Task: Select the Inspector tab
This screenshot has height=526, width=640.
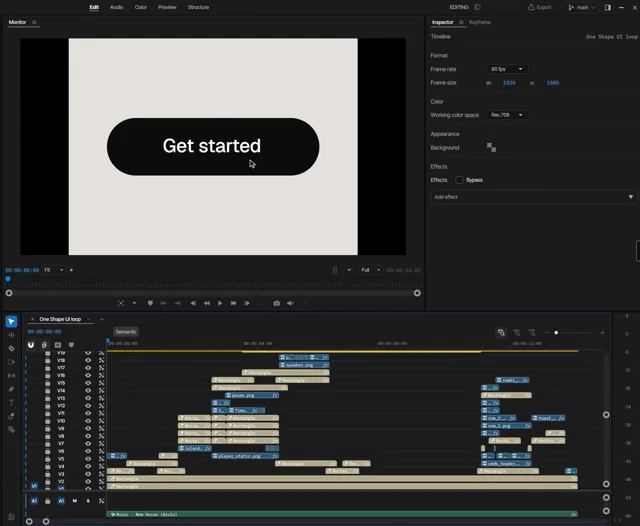Action: (x=442, y=22)
